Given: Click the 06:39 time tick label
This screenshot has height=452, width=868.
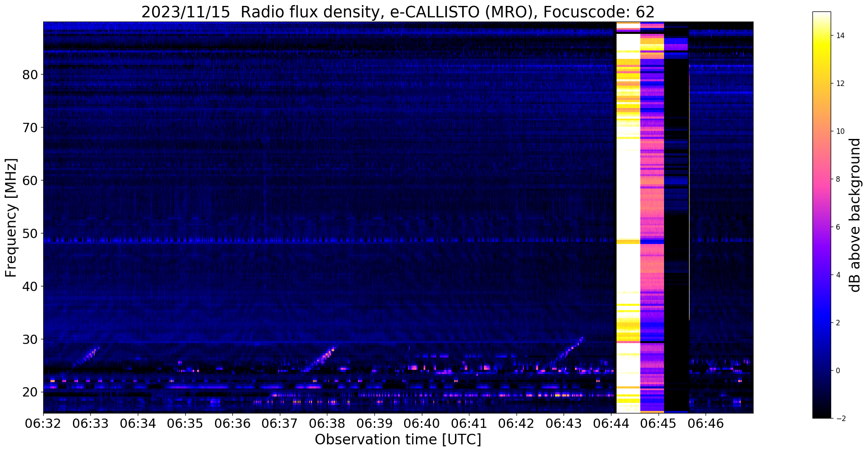Looking at the screenshot, I should [374, 424].
